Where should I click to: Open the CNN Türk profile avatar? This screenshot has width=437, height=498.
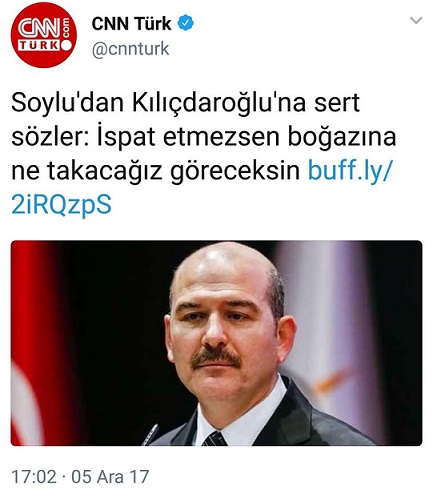(44, 35)
